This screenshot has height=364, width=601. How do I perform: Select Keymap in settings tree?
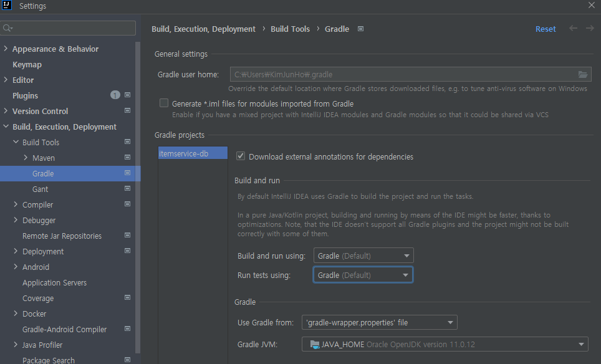(x=27, y=64)
